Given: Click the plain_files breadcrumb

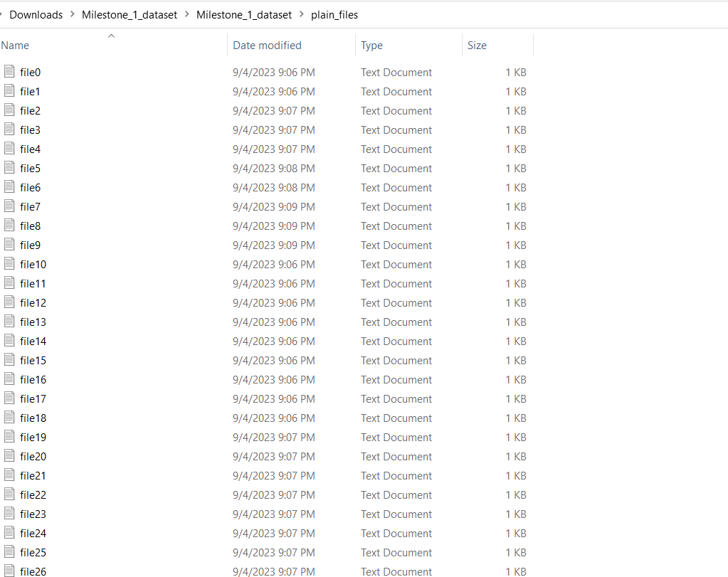Looking at the screenshot, I should click(334, 14).
